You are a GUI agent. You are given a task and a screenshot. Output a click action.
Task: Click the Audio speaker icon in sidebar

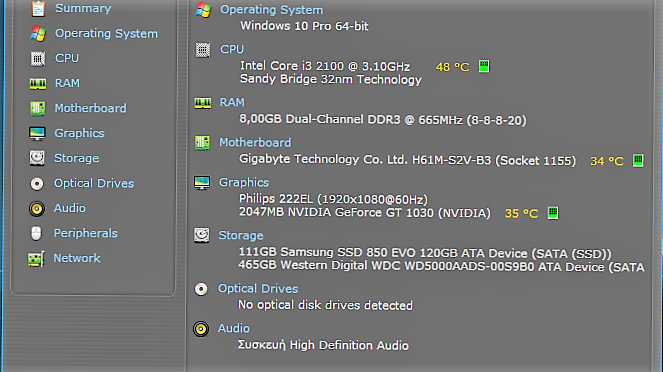coord(37,208)
